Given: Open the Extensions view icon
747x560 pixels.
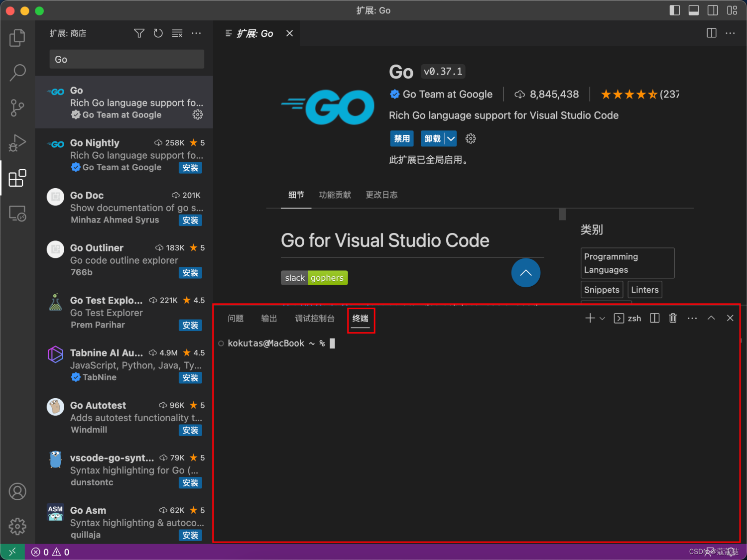Looking at the screenshot, I should point(17,178).
